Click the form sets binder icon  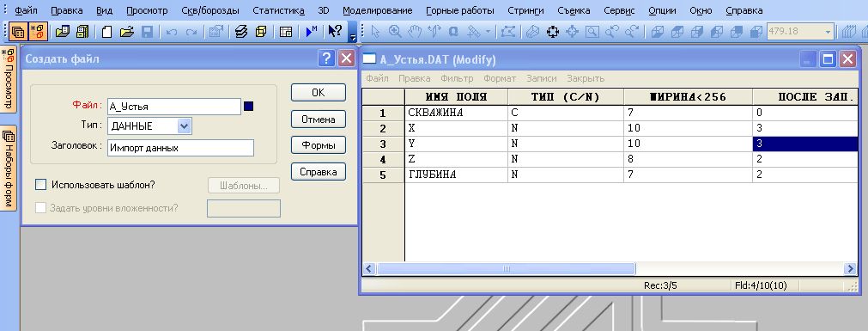pyautogui.click(x=83, y=32)
